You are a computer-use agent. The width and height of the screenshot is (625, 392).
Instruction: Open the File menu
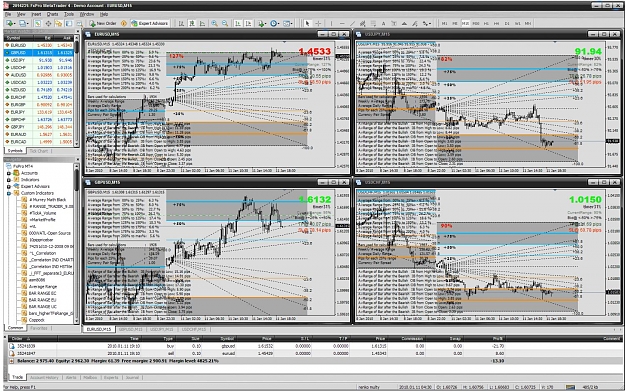[x=8, y=14]
